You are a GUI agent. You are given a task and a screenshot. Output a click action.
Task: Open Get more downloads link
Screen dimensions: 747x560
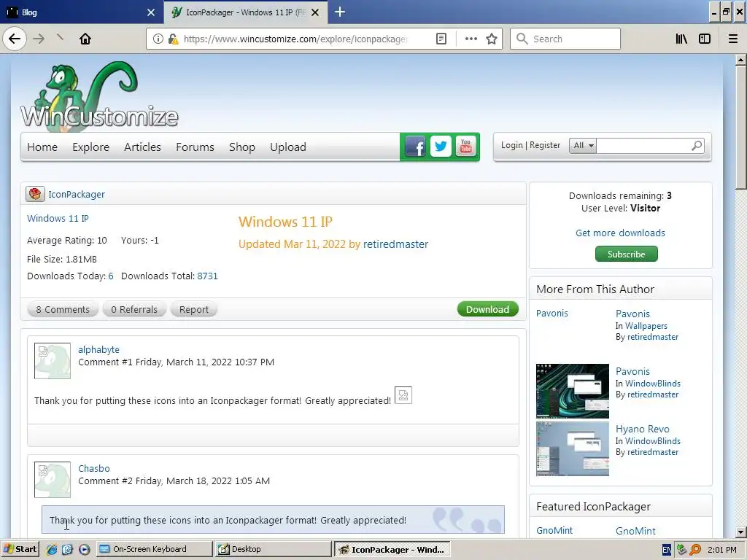[x=620, y=233]
